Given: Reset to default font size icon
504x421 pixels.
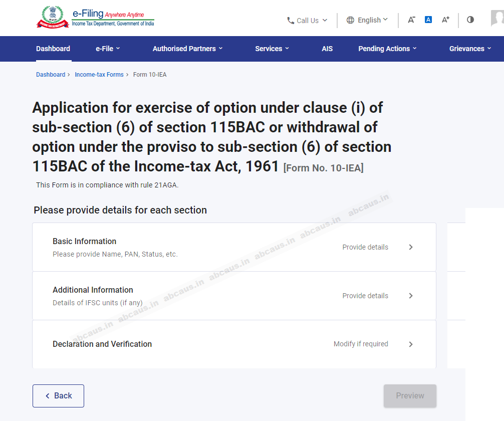Looking at the screenshot, I should pyautogui.click(x=428, y=20).
